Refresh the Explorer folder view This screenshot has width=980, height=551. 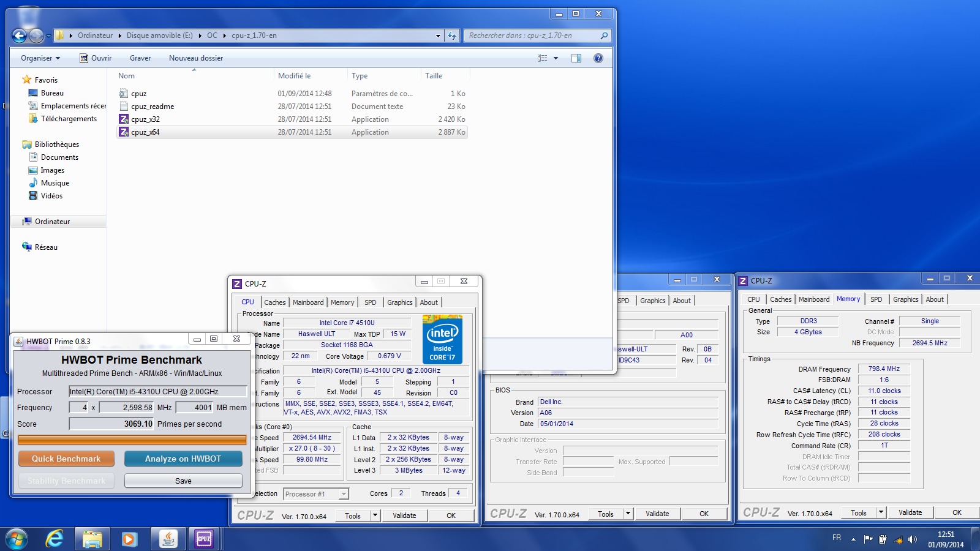click(452, 36)
